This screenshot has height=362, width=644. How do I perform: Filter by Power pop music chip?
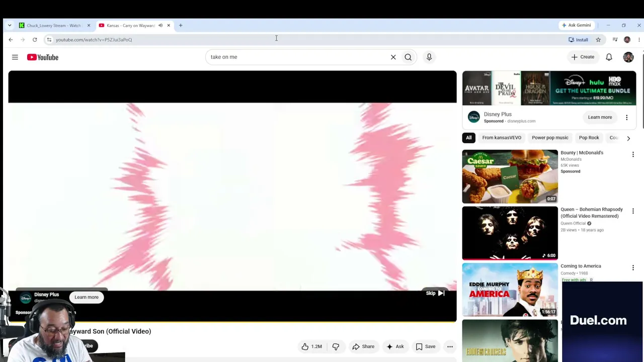tap(550, 138)
